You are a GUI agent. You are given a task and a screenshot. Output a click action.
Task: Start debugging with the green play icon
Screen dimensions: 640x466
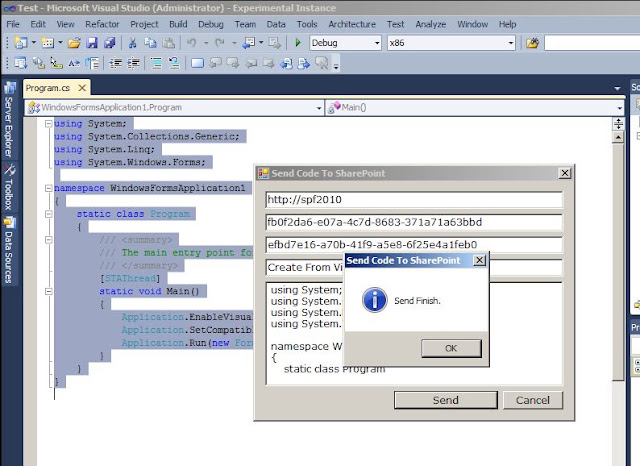pyautogui.click(x=298, y=42)
